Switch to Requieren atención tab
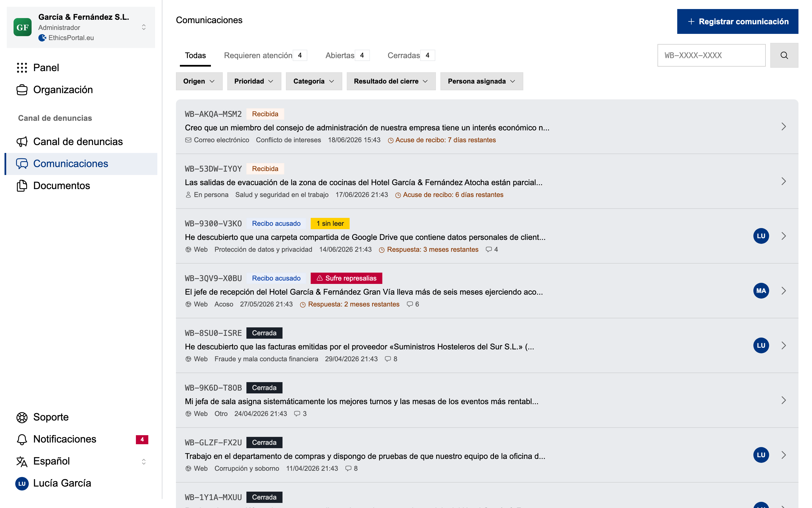Screen dimensions: 812x508 point(265,55)
